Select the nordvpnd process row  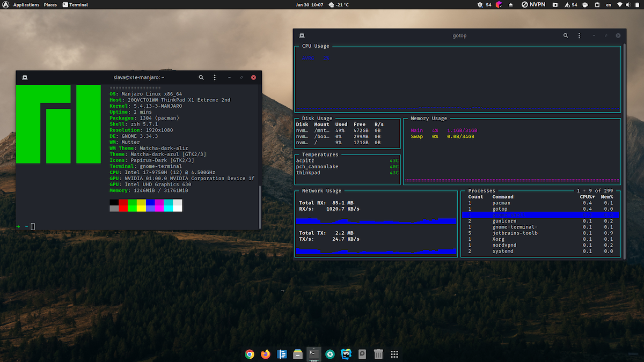(540, 245)
